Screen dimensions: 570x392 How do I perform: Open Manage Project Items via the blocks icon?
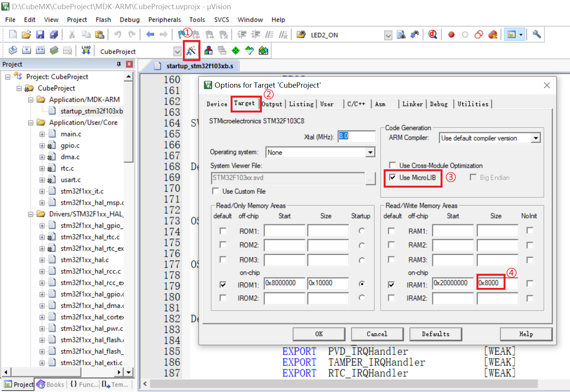pos(208,50)
